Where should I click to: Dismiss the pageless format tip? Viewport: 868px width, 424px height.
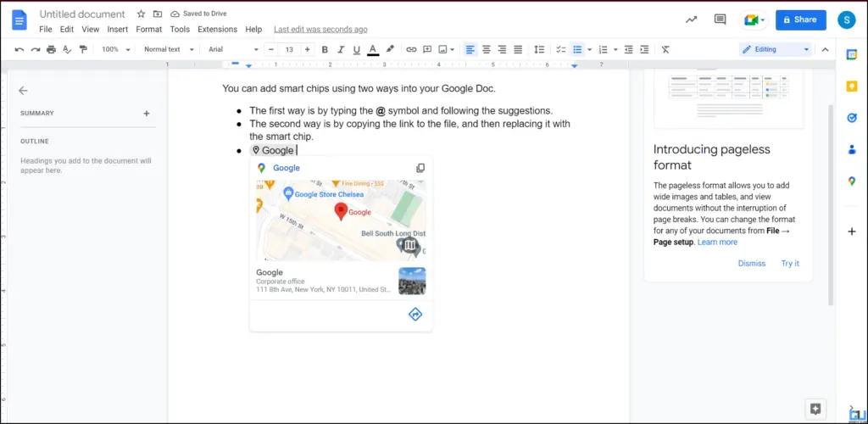pos(752,264)
